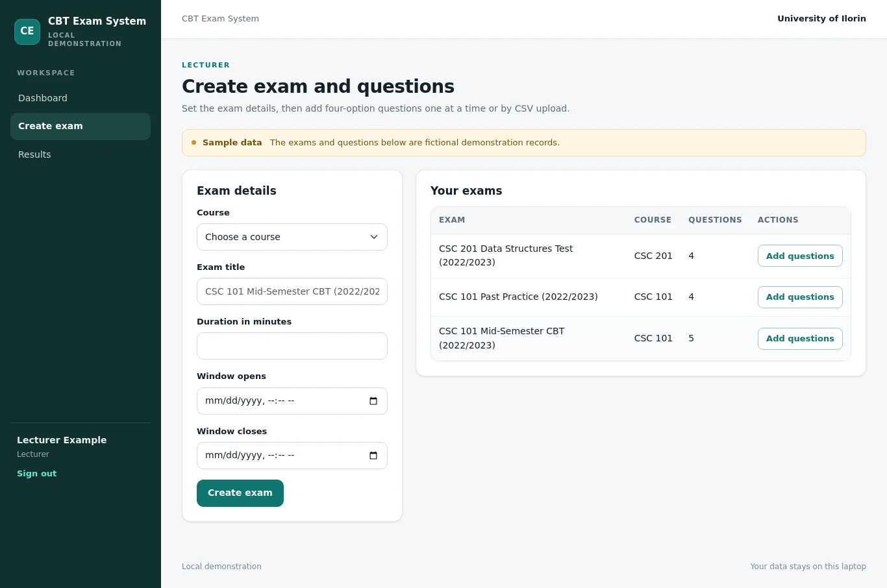The image size is (887, 588).
Task: Click the COURSE column header
Action: tap(653, 220)
